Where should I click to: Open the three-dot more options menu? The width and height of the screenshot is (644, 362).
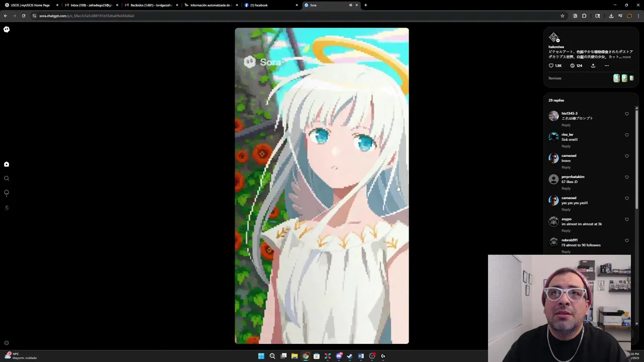pyautogui.click(x=606, y=66)
